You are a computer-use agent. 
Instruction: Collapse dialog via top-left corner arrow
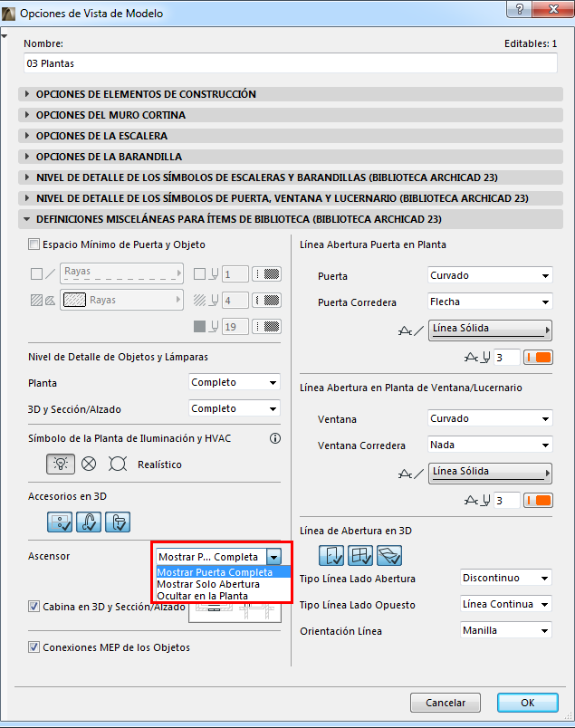5,35
